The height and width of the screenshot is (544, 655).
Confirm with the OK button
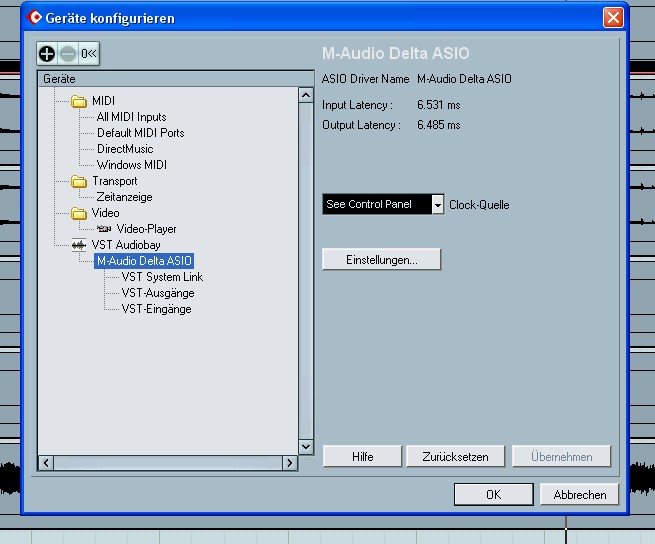tap(493, 495)
